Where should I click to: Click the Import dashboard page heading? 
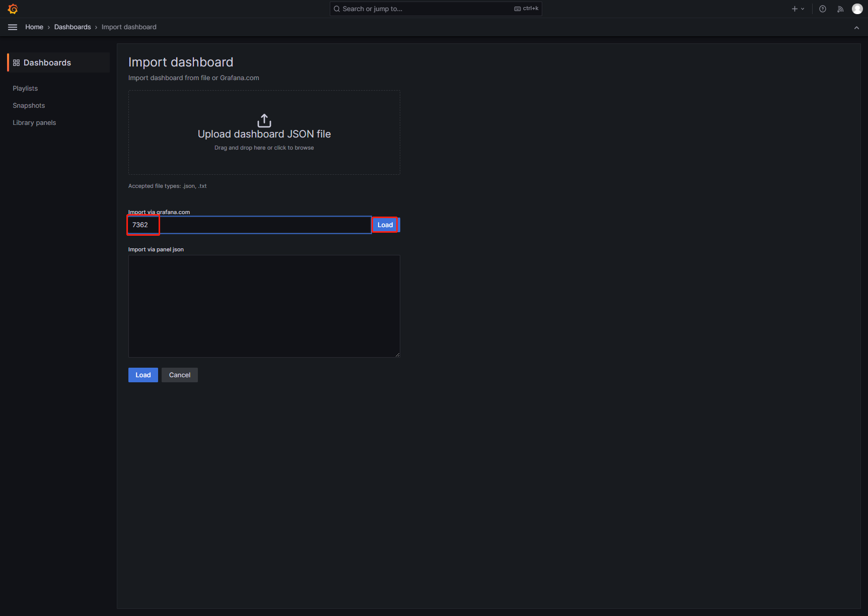[x=181, y=62]
